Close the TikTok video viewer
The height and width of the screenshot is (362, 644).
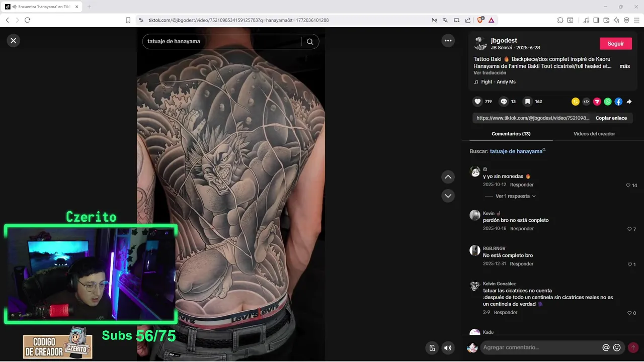pyautogui.click(x=14, y=41)
